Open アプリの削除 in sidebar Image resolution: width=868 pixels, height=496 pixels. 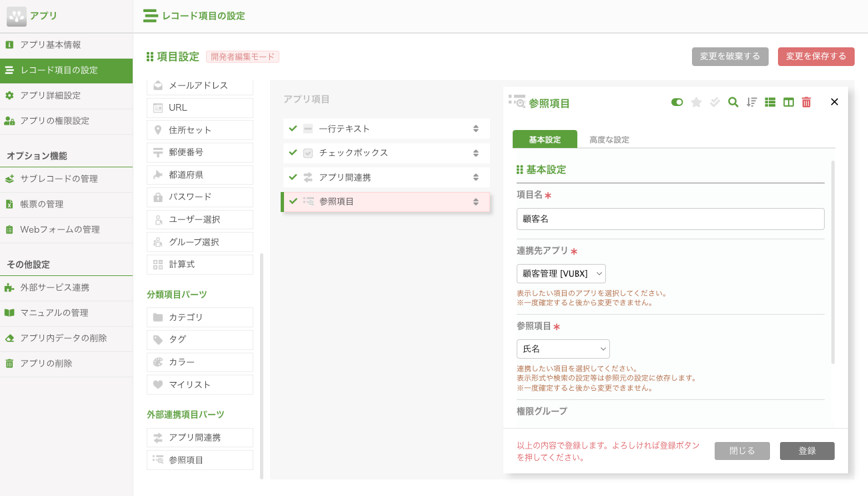66,363
